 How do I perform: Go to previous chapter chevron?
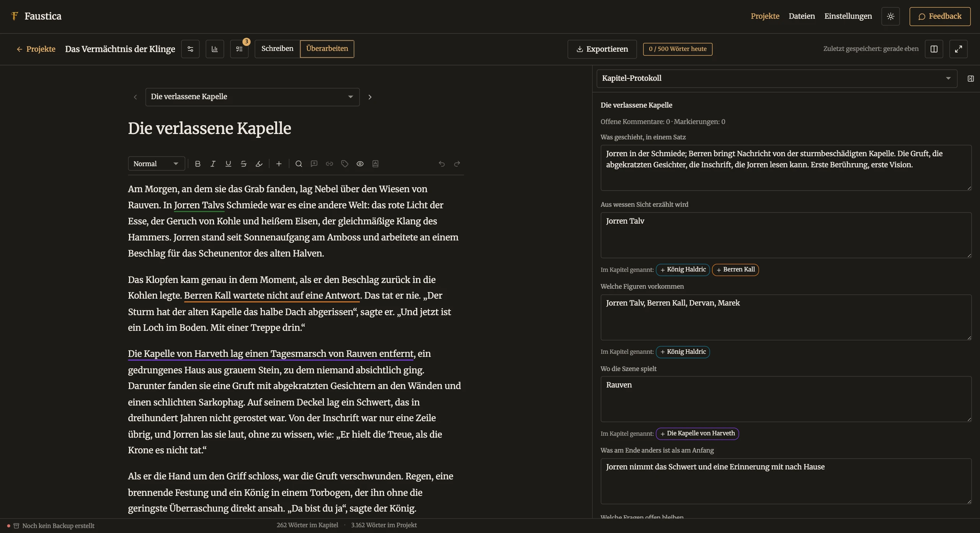tap(135, 97)
